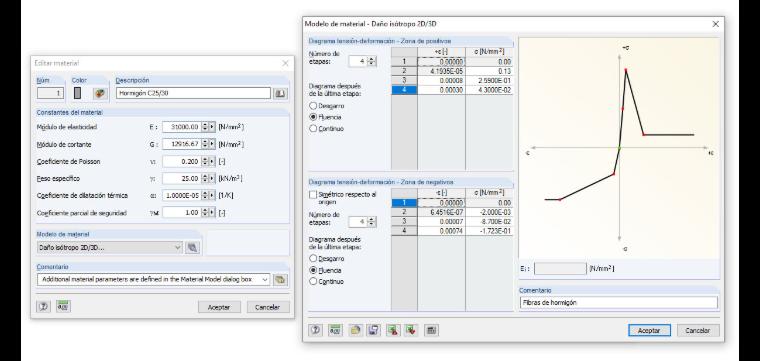Click Aceptar in Modelo de material dialog
This screenshot has height=361, width=760.
(649, 330)
